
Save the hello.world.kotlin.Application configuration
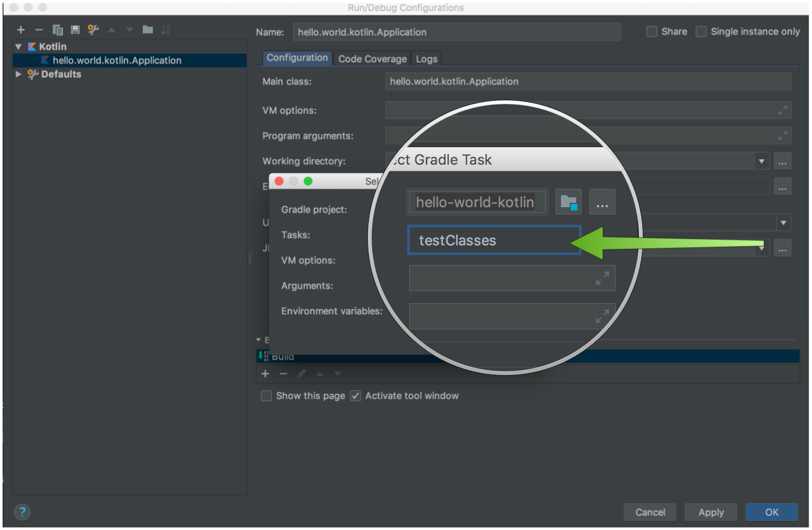click(x=75, y=29)
